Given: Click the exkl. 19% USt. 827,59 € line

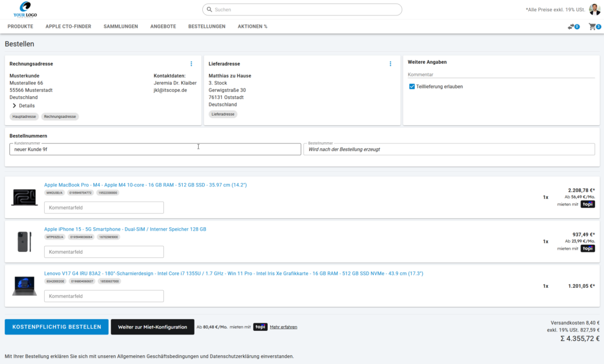Looking at the screenshot, I should [x=573, y=330].
